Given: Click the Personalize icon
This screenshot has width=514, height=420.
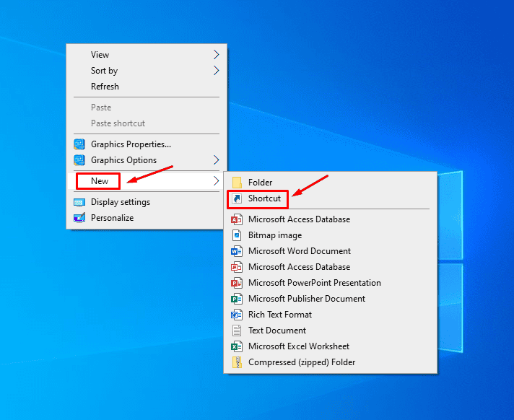Looking at the screenshot, I should pos(79,218).
